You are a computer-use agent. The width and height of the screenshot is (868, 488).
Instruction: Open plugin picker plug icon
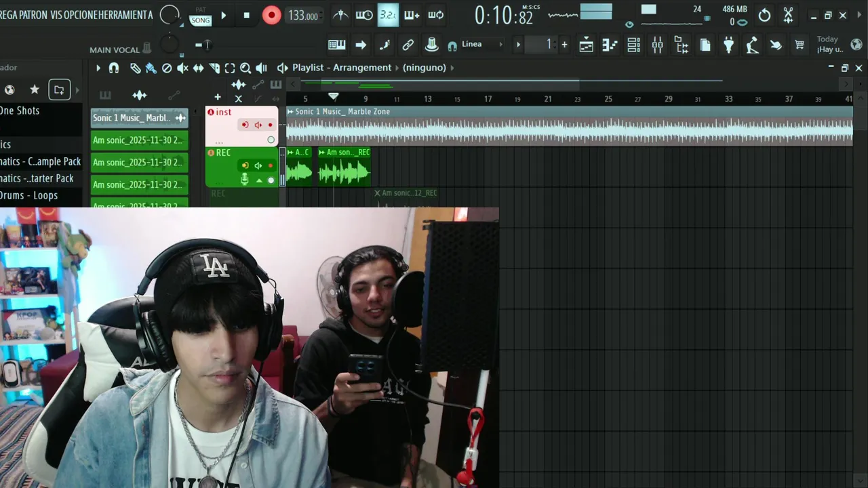point(728,45)
